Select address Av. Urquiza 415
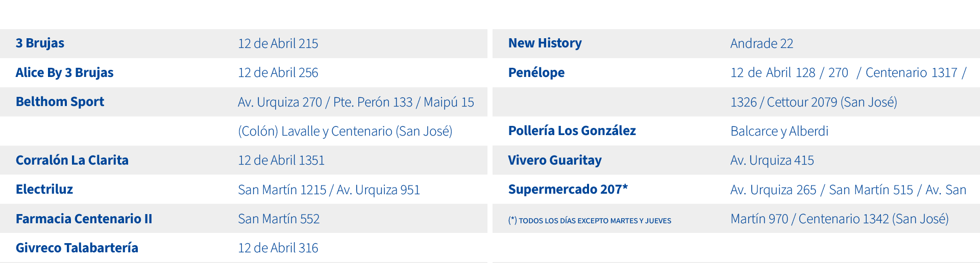This screenshot has width=980, height=263. pos(772,161)
